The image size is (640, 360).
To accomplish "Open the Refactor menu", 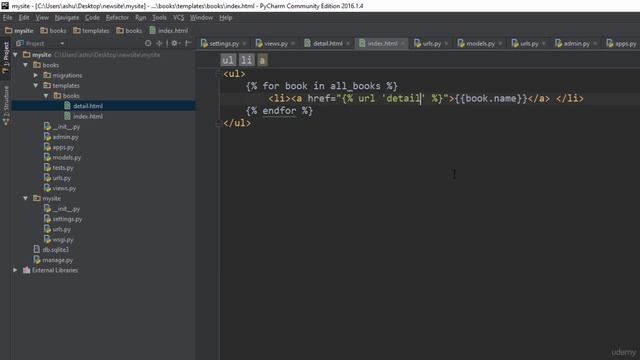I will (117, 18).
